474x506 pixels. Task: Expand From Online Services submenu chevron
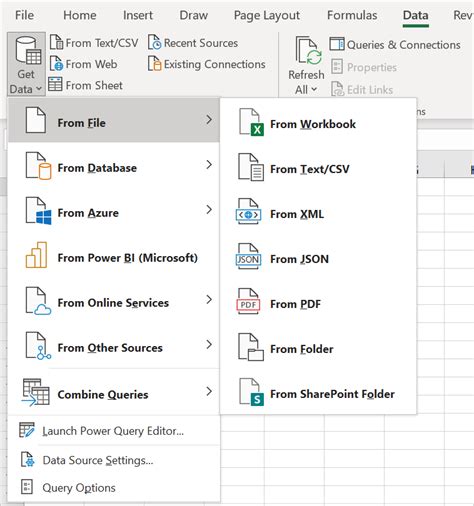coord(209,299)
